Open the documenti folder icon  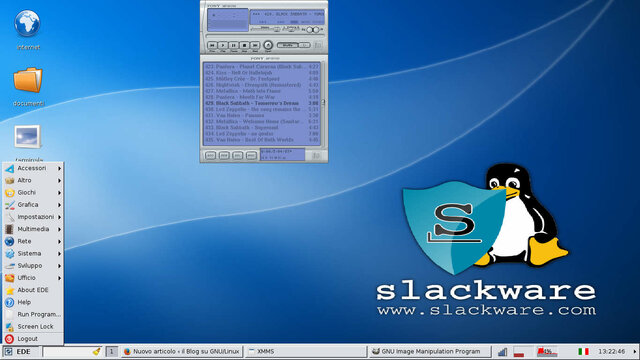coord(28,80)
